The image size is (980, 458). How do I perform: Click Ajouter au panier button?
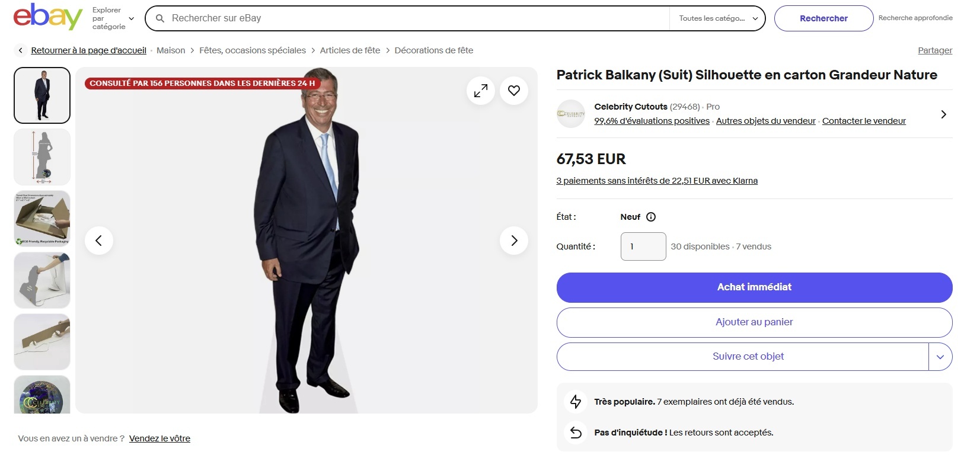(754, 322)
